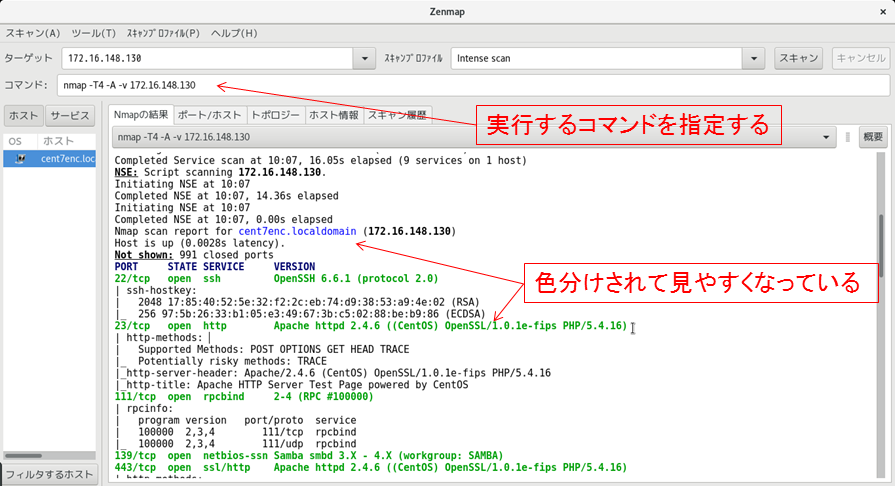Click the cent7enc.localdomain hostname in output
This screenshot has height=488, width=895.
point(297,231)
